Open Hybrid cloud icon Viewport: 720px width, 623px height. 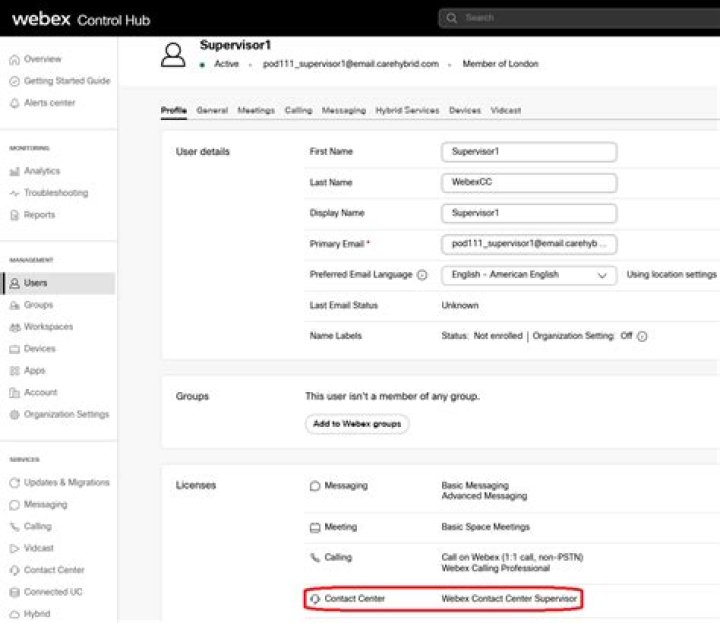pos(15,614)
